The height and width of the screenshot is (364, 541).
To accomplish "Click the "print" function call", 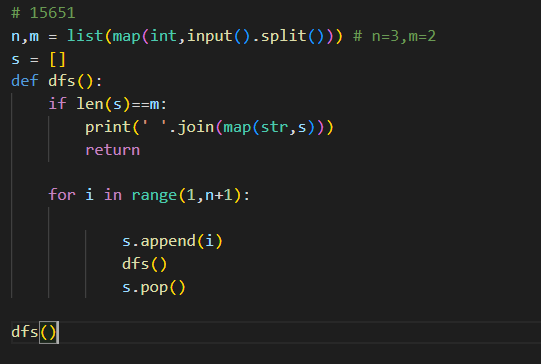I will click(x=108, y=127).
